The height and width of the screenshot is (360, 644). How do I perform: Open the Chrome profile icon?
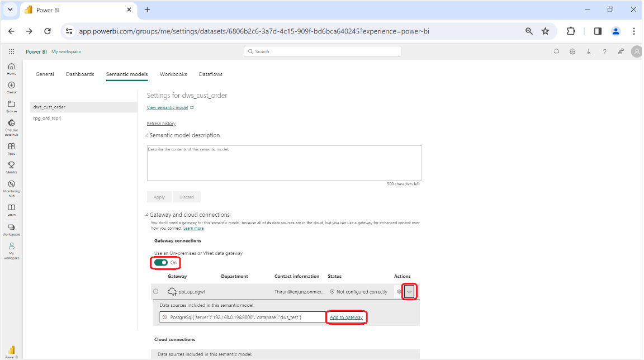pos(615,31)
